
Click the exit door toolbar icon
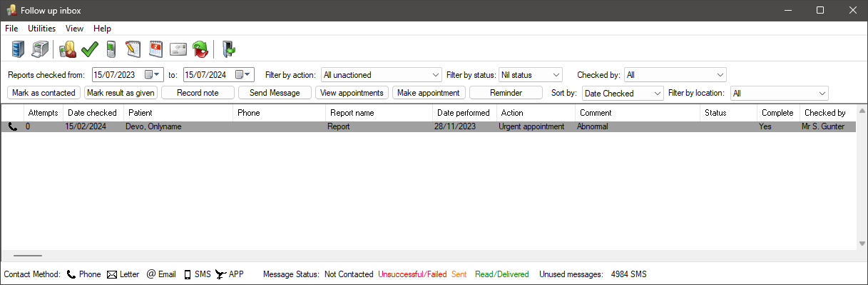tap(228, 49)
